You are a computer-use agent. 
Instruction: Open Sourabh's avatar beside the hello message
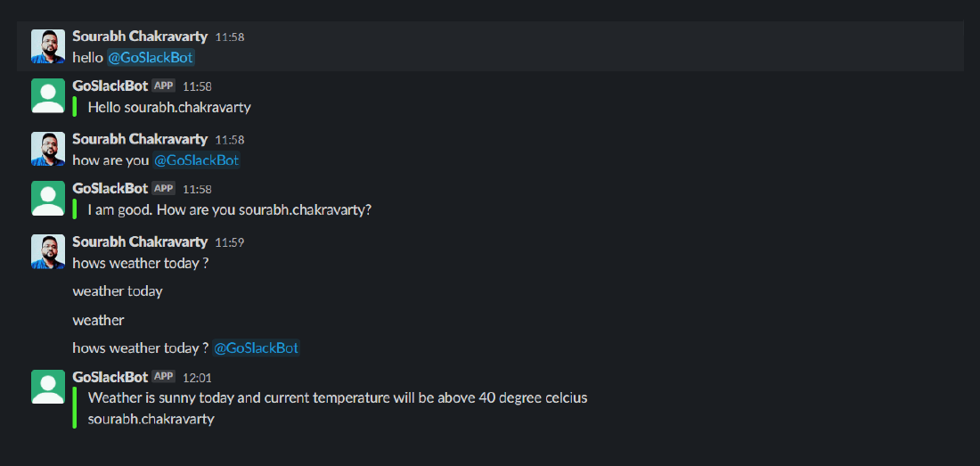[48, 46]
